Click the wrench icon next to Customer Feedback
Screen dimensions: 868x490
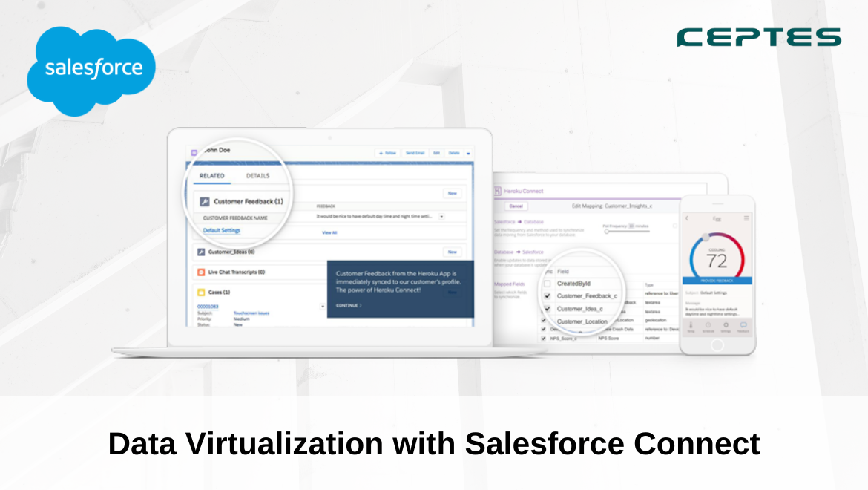point(204,201)
